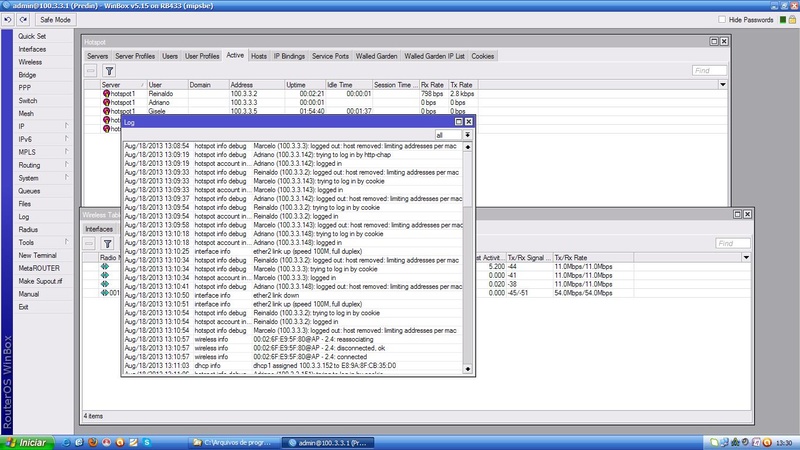Switch to Walled Garden tab
The width and height of the screenshot is (800, 450).
pos(377,56)
